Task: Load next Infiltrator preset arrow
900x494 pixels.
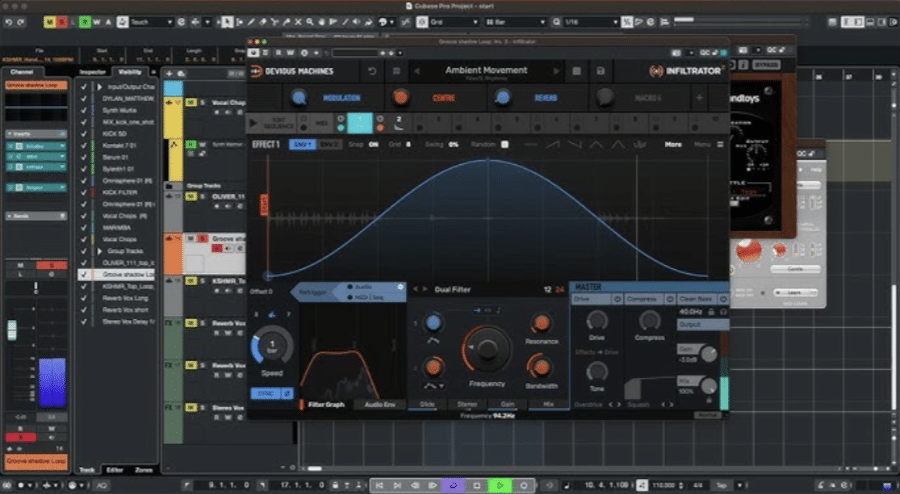Action: 556,71
